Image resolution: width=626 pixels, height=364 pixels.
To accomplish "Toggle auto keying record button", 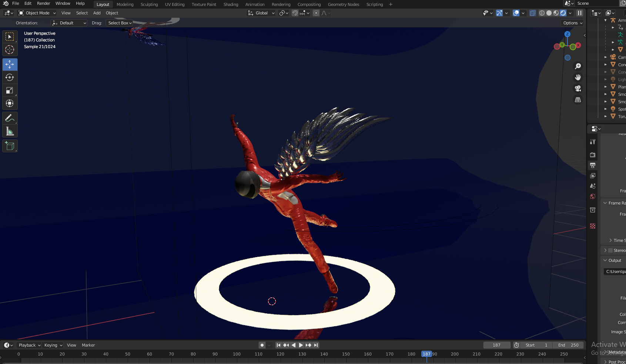I will 262,345.
